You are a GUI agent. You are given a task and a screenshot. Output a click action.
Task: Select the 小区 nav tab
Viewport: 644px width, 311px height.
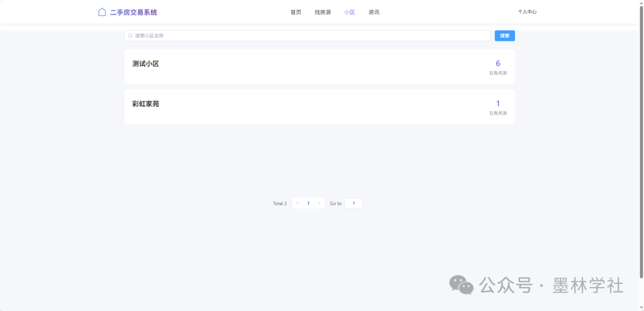[350, 12]
